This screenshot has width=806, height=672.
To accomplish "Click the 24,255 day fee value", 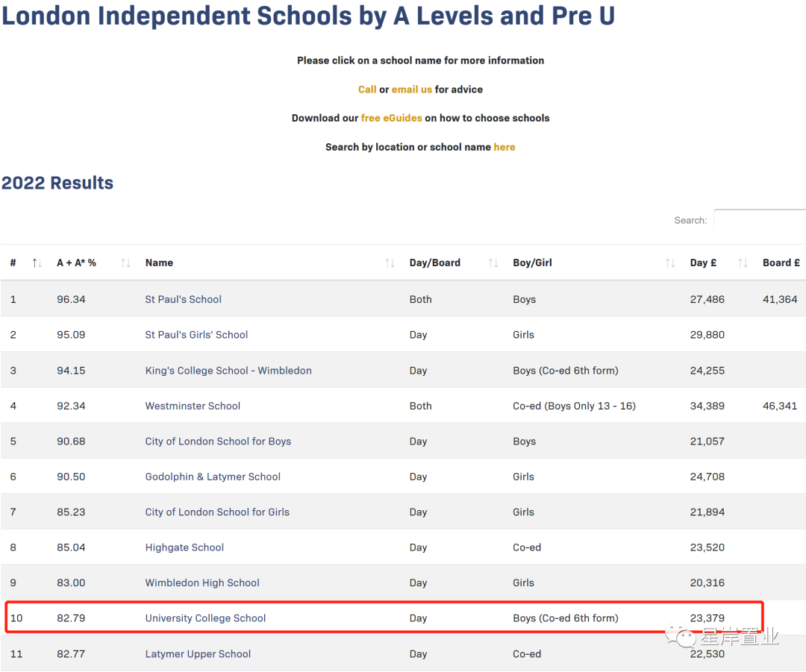I will [x=707, y=371].
